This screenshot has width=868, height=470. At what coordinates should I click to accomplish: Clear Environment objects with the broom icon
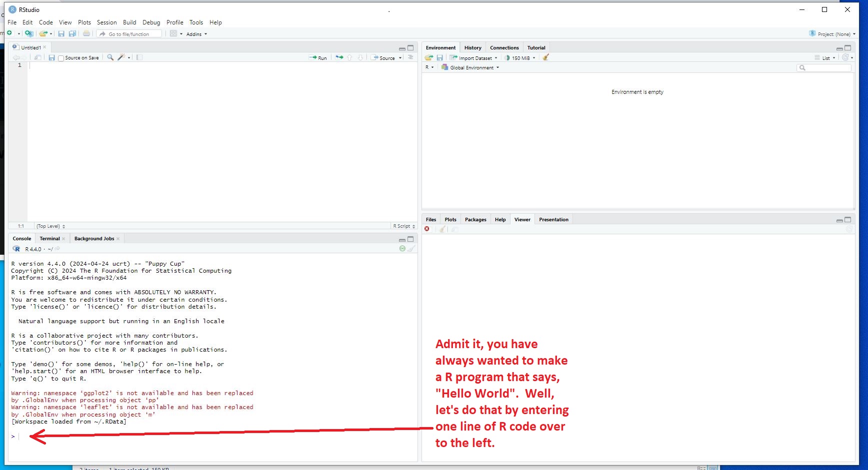(546, 57)
